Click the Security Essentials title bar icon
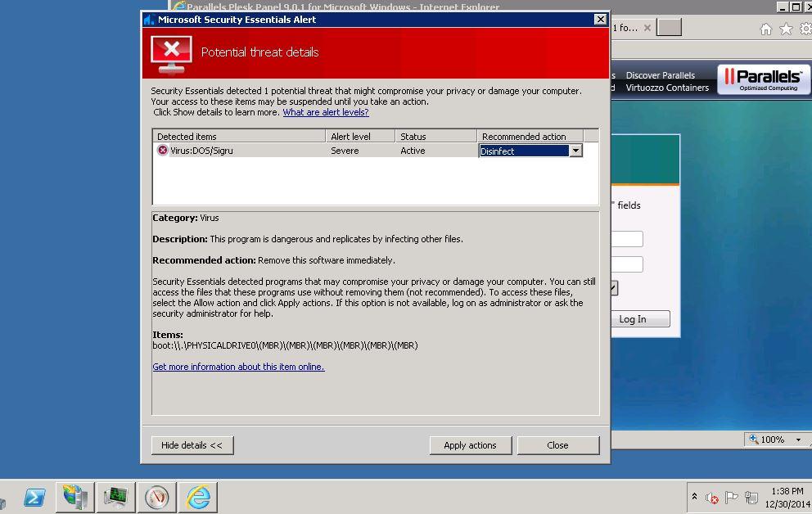The image size is (812, 514). click(149, 20)
